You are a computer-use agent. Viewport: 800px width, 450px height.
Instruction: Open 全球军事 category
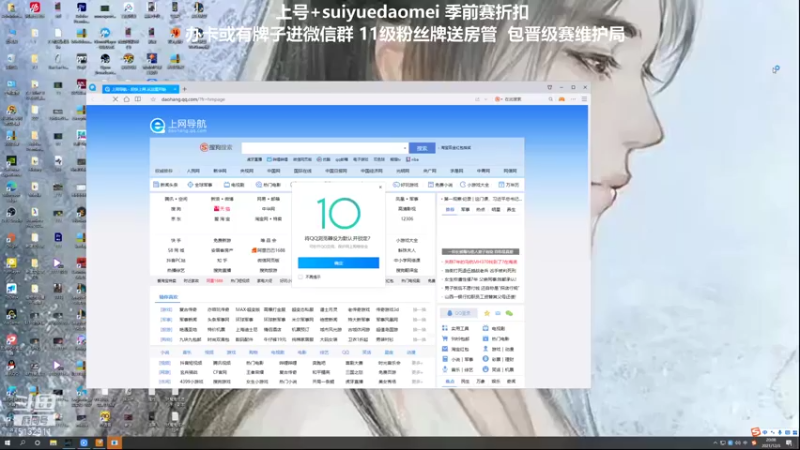click(200, 185)
